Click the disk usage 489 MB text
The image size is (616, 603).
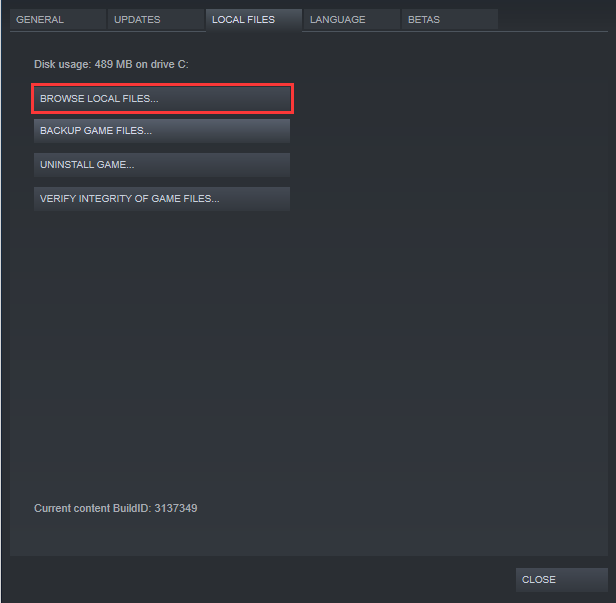pyautogui.click(x=111, y=64)
